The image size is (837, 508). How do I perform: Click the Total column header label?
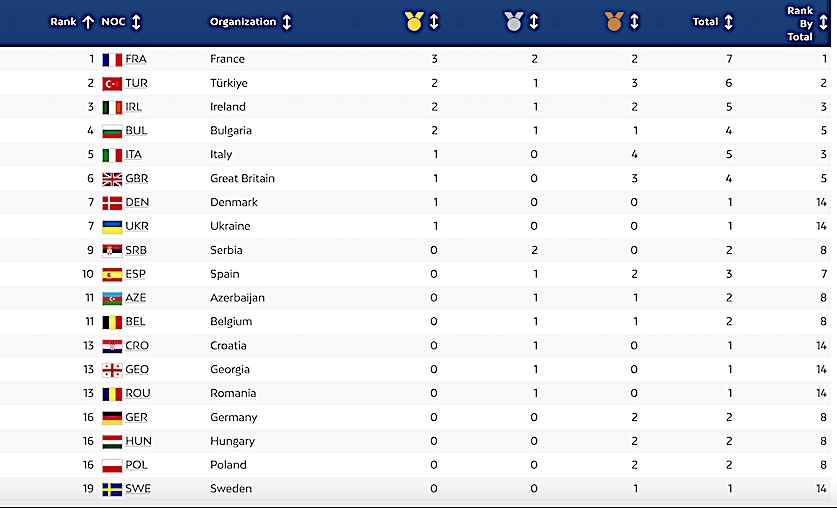(x=705, y=22)
